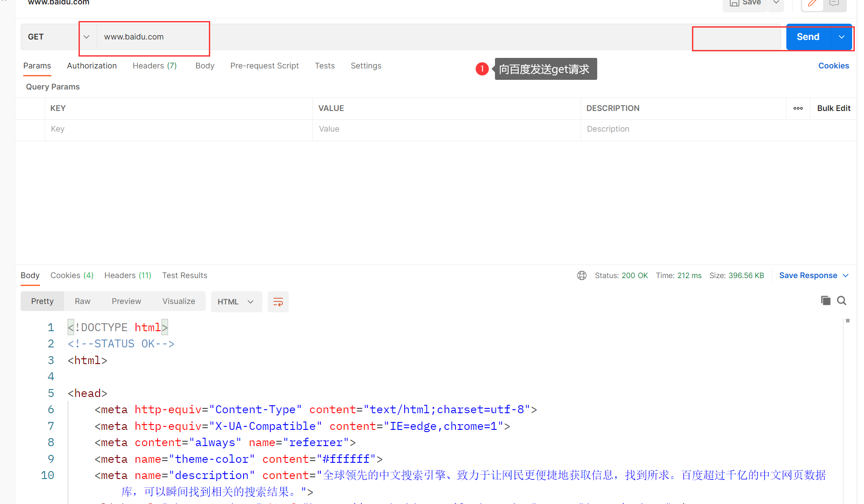The width and height of the screenshot is (864, 504).
Task: Open the response Cookies (4) tab
Action: click(72, 275)
